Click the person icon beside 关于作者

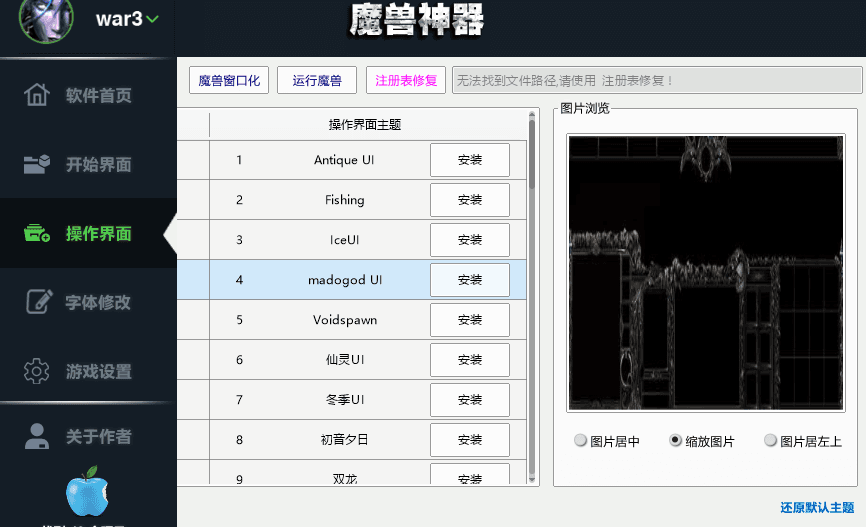(37, 436)
